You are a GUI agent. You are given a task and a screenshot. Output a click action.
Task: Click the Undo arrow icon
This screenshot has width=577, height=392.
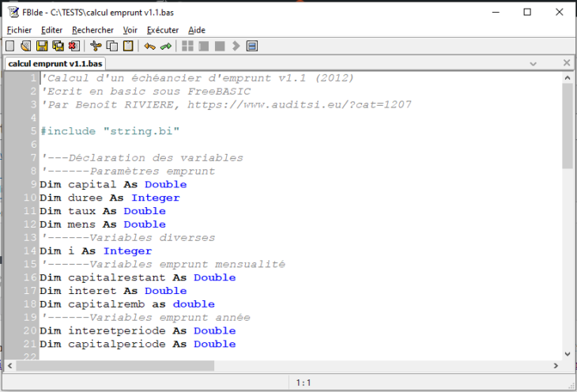coord(150,47)
